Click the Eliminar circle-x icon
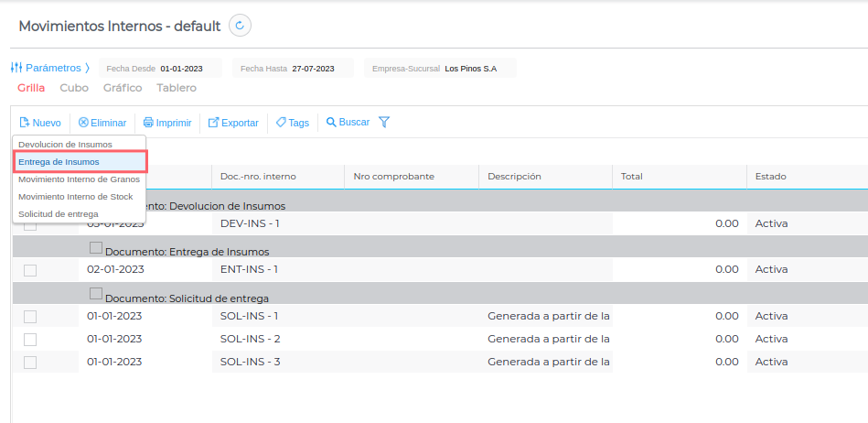Screen dimensions: 868x423 click(83, 123)
